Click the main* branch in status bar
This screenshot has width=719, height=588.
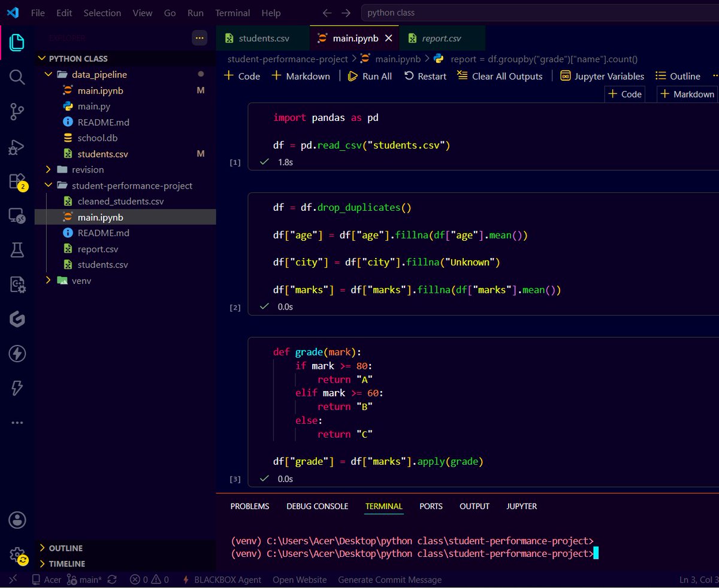(84, 580)
